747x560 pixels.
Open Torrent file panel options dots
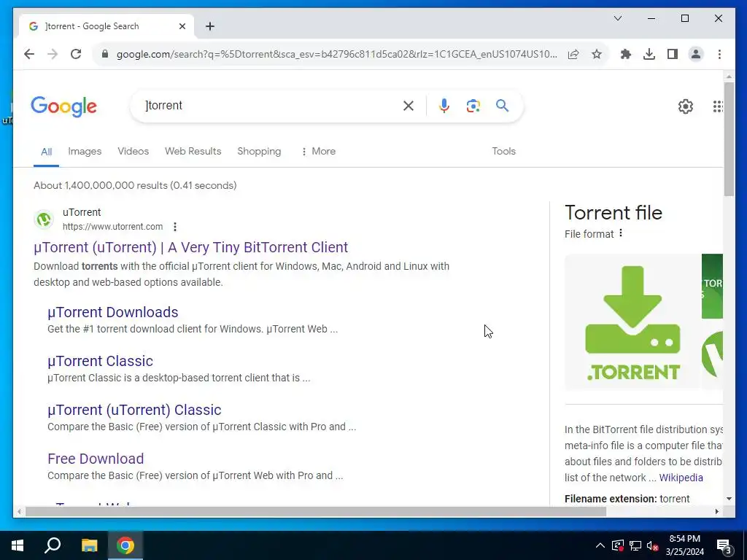pos(620,233)
